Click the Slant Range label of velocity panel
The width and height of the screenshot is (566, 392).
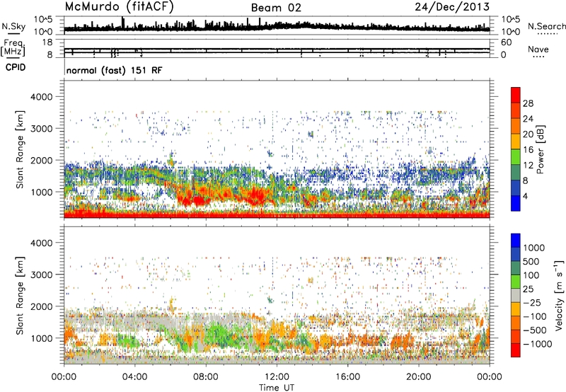(20, 295)
